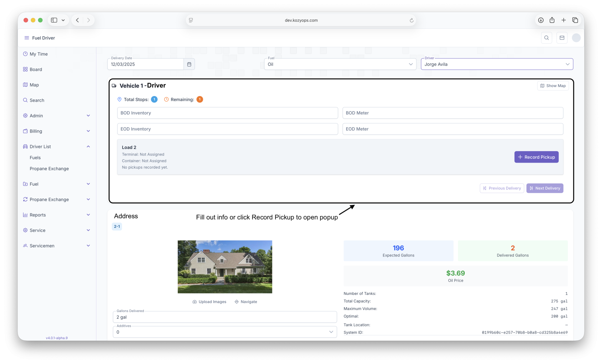Go to My Time in sidebar
Viewport: 602px width, 364px height.
[x=39, y=54]
